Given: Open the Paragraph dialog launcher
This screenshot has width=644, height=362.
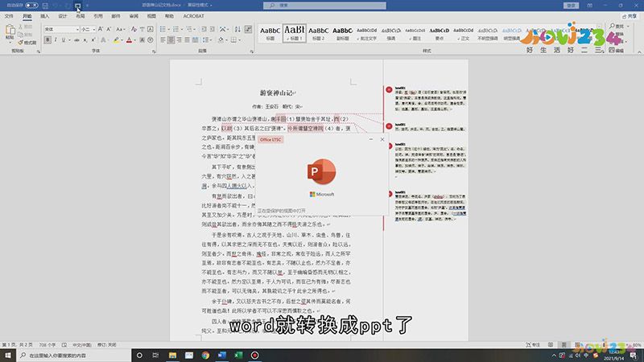Looking at the screenshot, I should pyautogui.click(x=251, y=51).
